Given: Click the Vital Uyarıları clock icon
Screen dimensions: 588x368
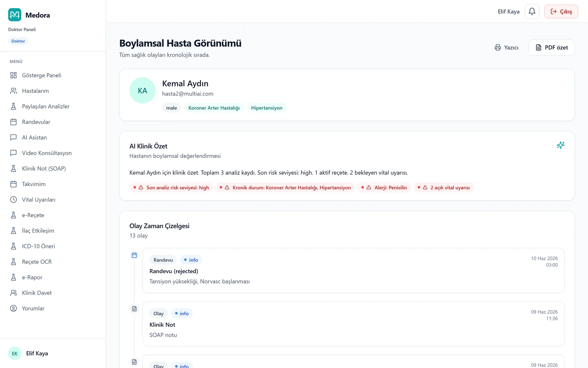Looking at the screenshot, I should [x=14, y=199].
